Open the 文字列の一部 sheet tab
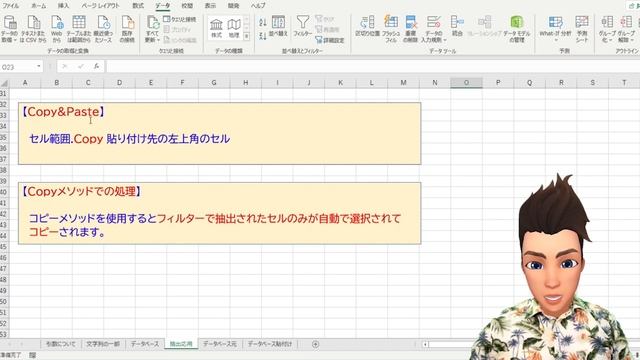Screen dimensions: 640x360 [x=103, y=344]
